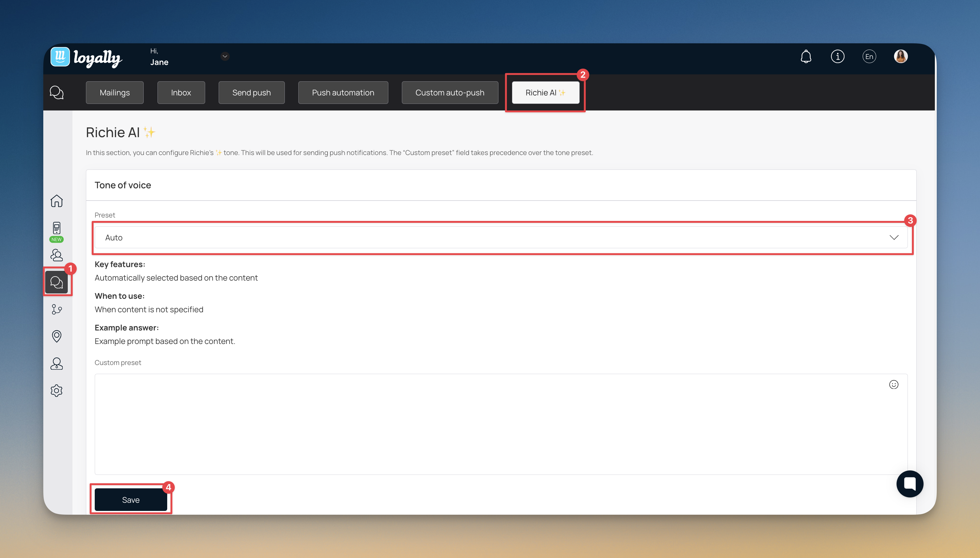Switch to the Mailings tab
This screenshot has width=980, height=558.
(x=115, y=92)
